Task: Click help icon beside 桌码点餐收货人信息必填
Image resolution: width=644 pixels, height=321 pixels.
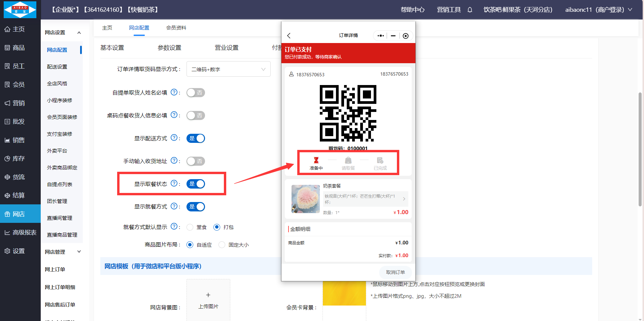Action: click(174, 115)
